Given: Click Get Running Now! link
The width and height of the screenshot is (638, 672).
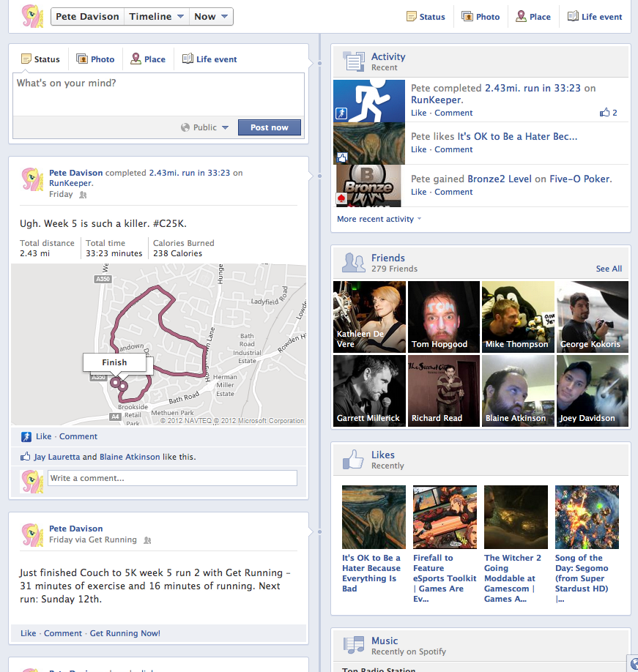Looking at the screenshot, I should click(125, 633).
